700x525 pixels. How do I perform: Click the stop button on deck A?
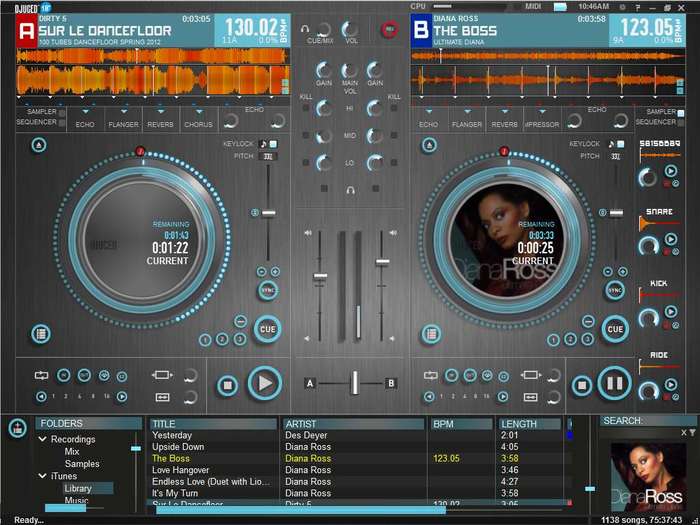(228, 384)
